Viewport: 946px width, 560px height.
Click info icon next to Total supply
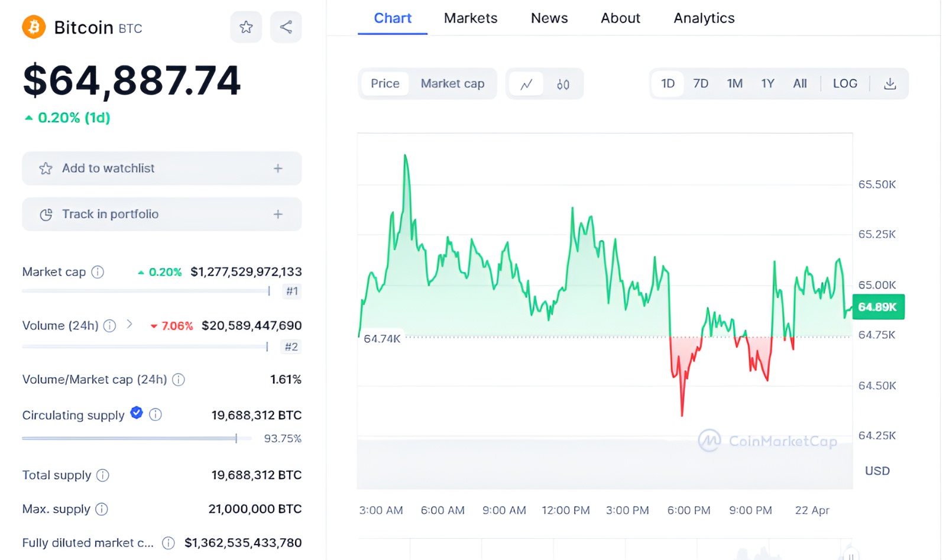pos(103,475)
